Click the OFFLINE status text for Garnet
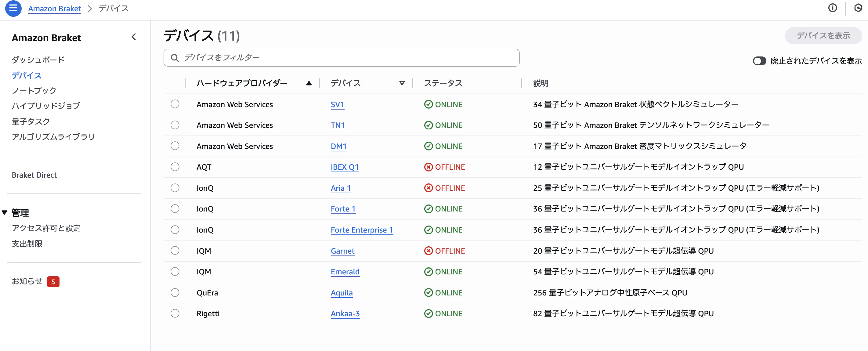The width and height of the screenshot is (868, 351). [x=450, y=251]
